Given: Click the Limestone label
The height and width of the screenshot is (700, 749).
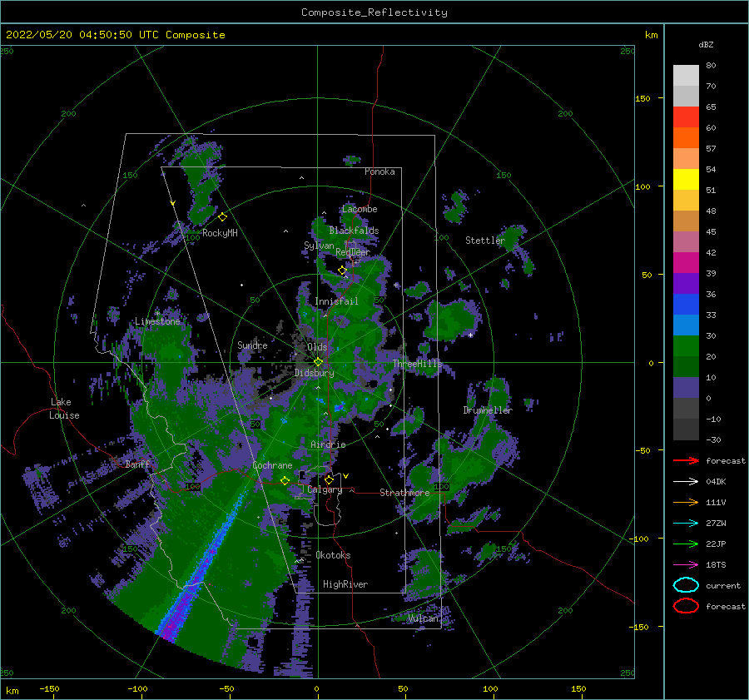Looking at the screenshot, I should tap(157, 321).
